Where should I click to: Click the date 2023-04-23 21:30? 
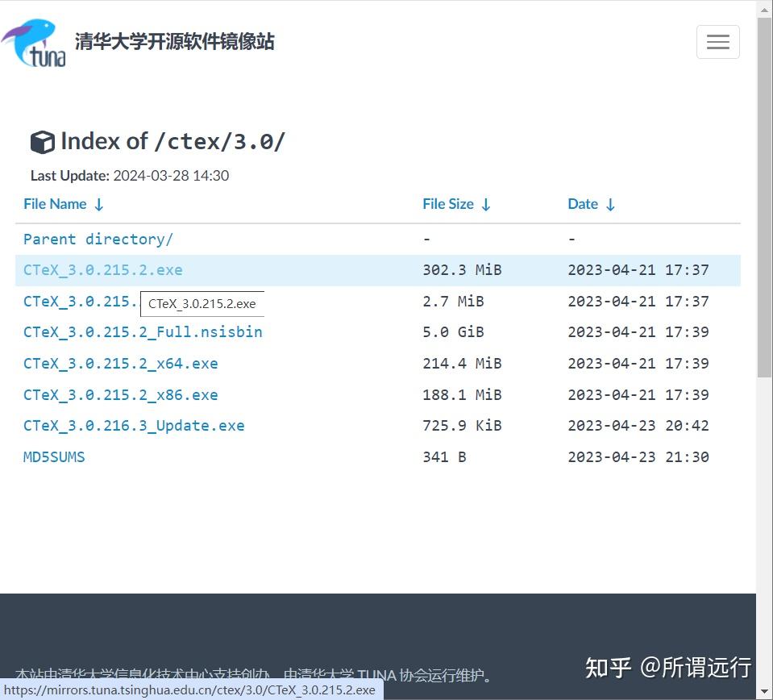pyautogui.click(x=638, y=457)
